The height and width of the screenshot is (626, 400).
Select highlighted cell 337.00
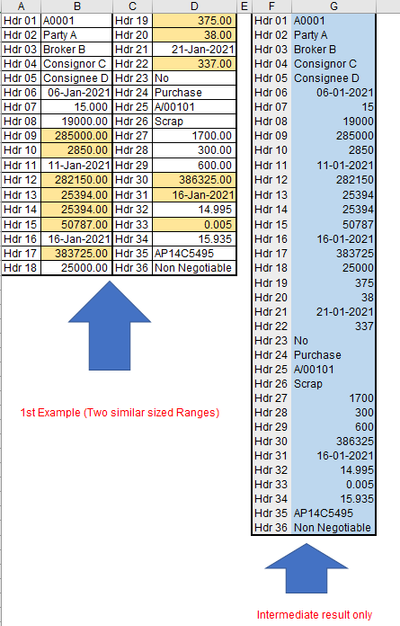pos(194,64)
